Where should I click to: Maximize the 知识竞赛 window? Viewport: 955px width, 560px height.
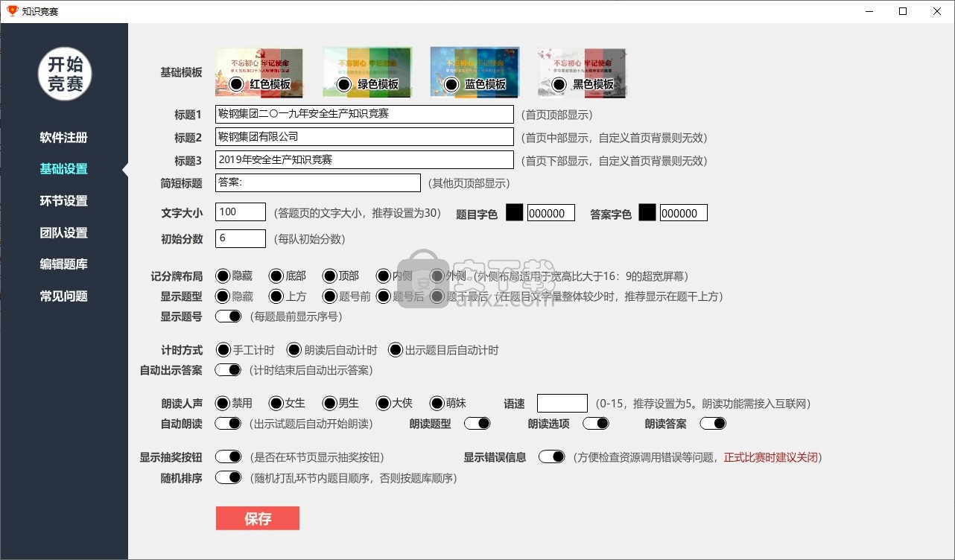pos(903,11)
